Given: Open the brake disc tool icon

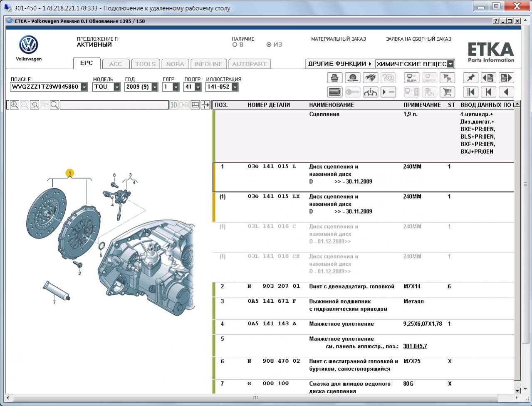Looking at the screenshot, I should pyautogui.click(x=352, y=78).
